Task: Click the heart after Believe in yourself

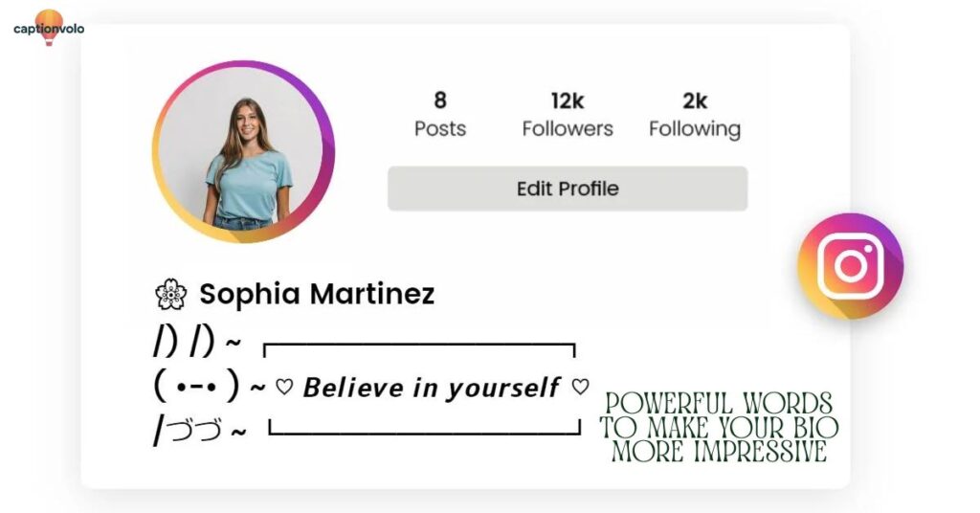Action: (580, 388)
